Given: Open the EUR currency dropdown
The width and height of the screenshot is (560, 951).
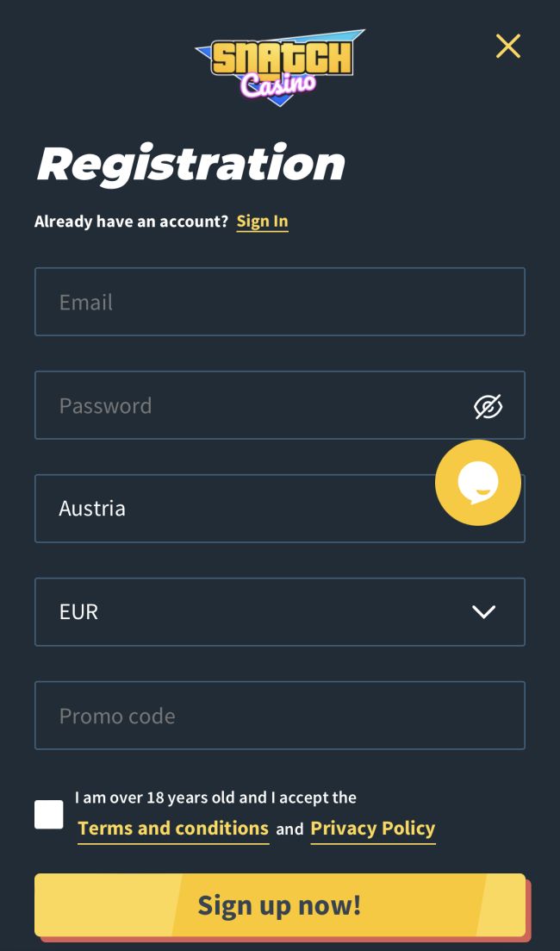Looking at the screenshot, I should tap(258, 612).
